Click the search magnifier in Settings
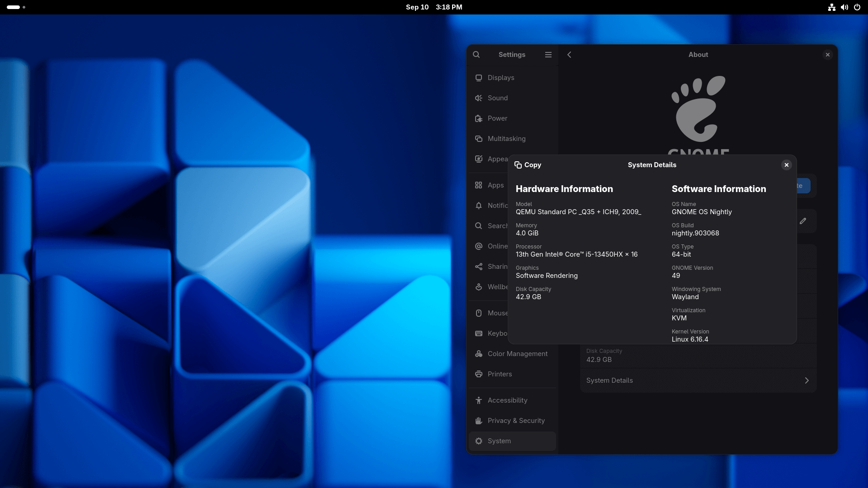Screen dimensions: 868x488 pyautogui.click(x=476, y=54)
